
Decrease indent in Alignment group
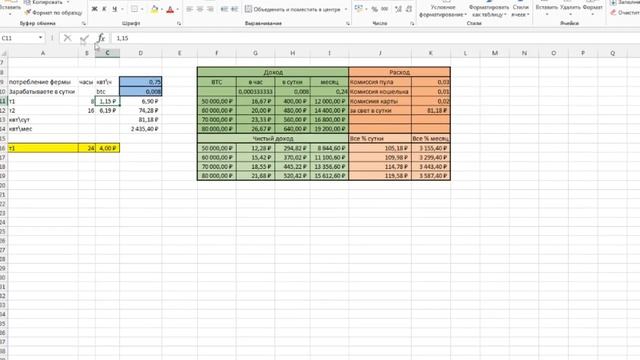tap(224, 9)
